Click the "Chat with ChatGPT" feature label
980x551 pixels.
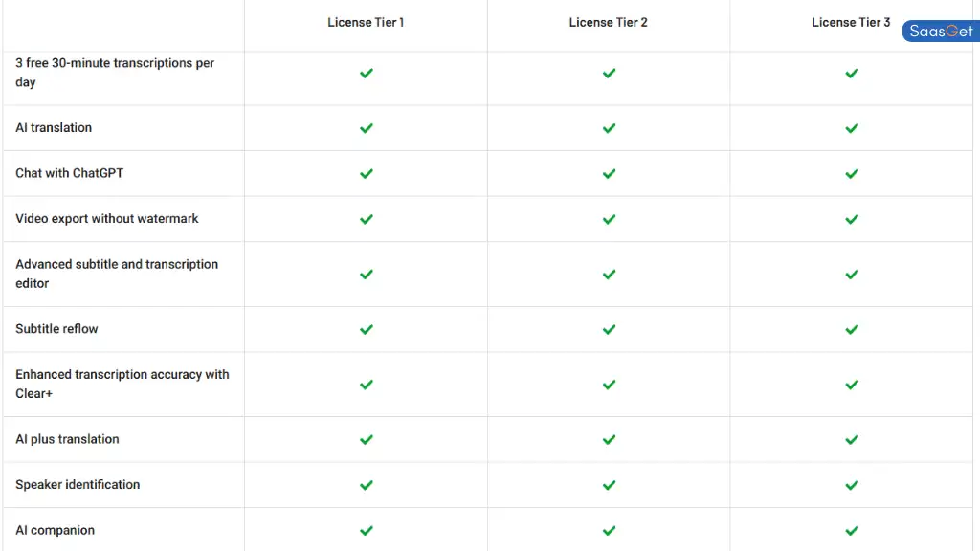pyautogui.click(x=69, y=174)
